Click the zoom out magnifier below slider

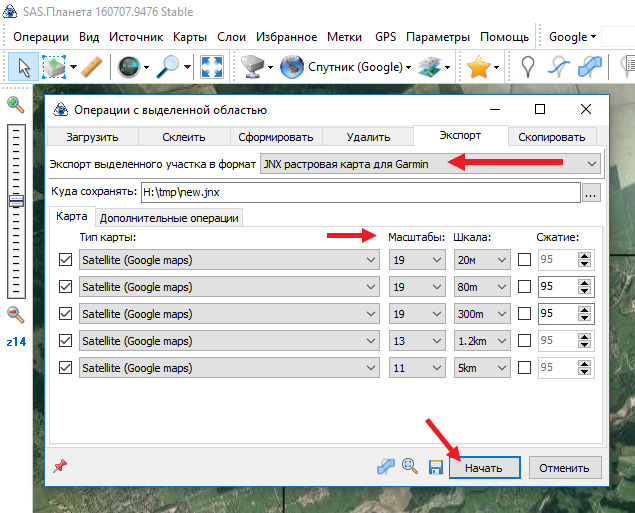click(16, 314)
